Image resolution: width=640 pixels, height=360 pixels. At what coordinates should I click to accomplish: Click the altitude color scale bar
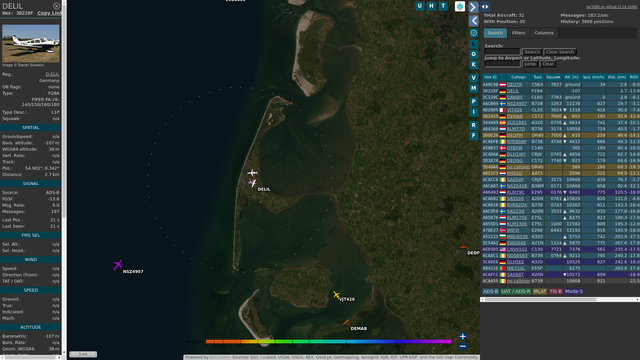(x=329, y=342)
